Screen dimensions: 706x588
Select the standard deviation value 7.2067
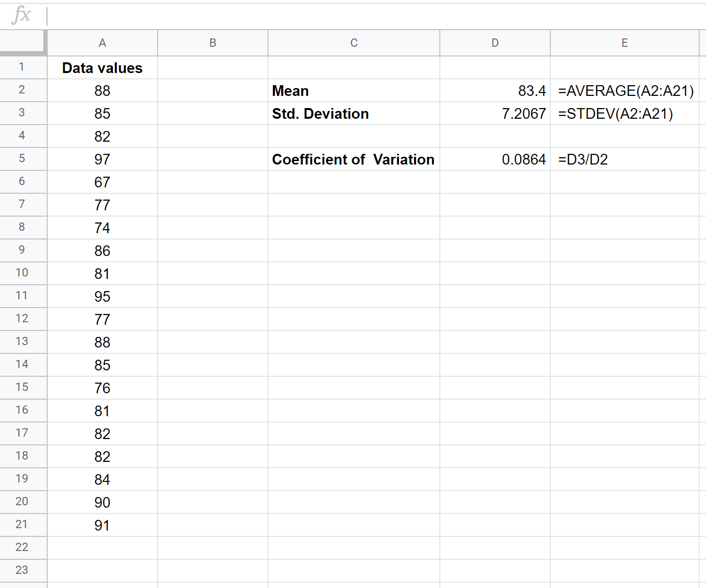(495, 113)
